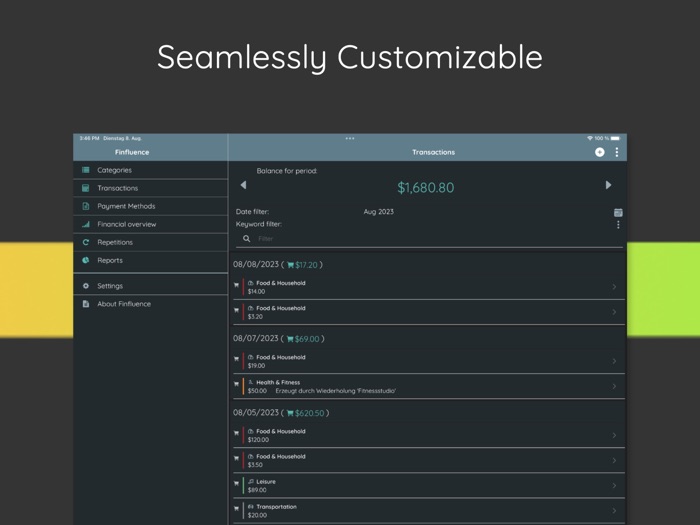700x525 pixels.
Task: Click the Finfluence sidebar title
Action: tap(132, 152)
